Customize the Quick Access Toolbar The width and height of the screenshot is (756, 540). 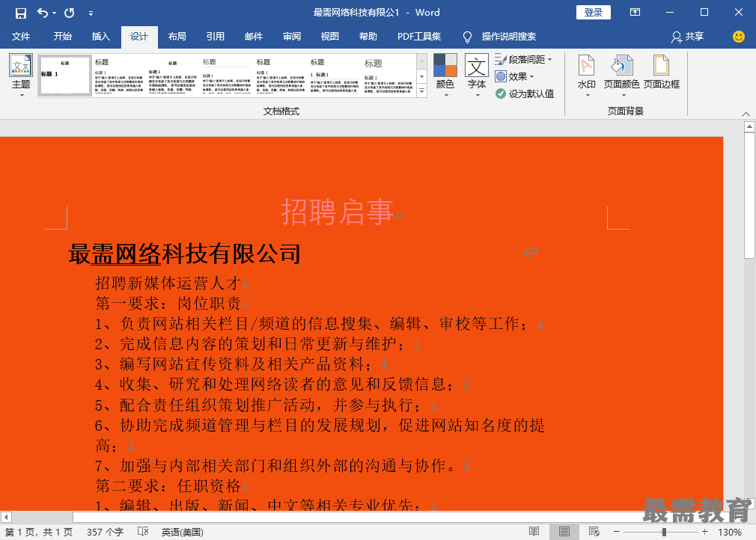coord(91,13)
